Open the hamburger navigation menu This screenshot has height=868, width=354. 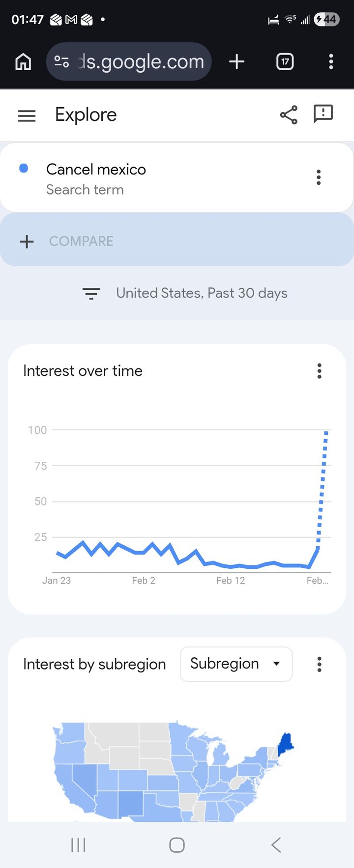tap(27, 115)
